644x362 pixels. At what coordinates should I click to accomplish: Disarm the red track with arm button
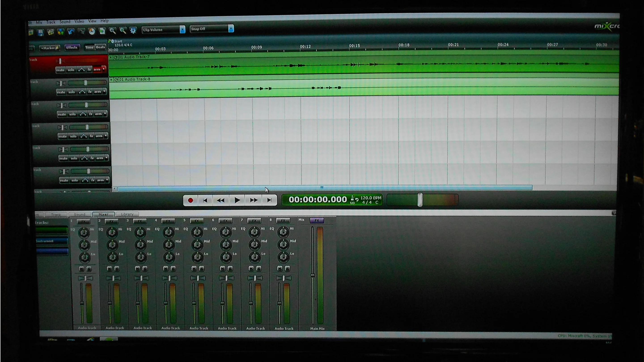click(x=97, y=69)
